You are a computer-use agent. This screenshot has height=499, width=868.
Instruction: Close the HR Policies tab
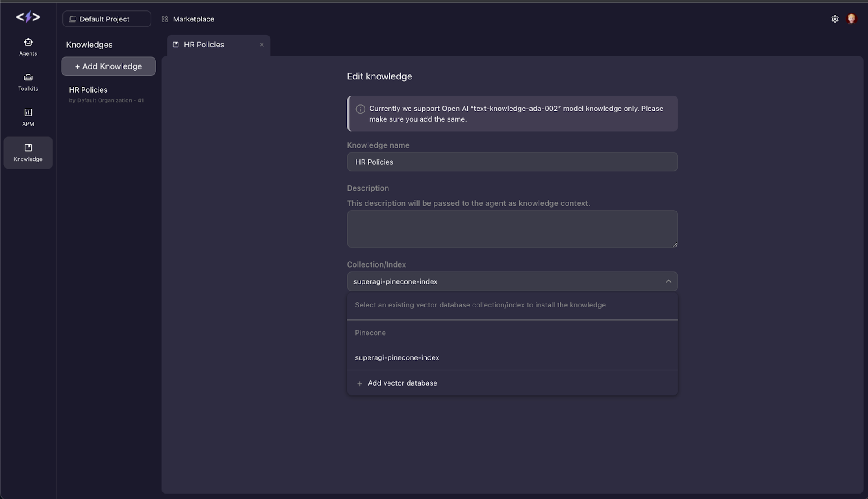[262, 45]
